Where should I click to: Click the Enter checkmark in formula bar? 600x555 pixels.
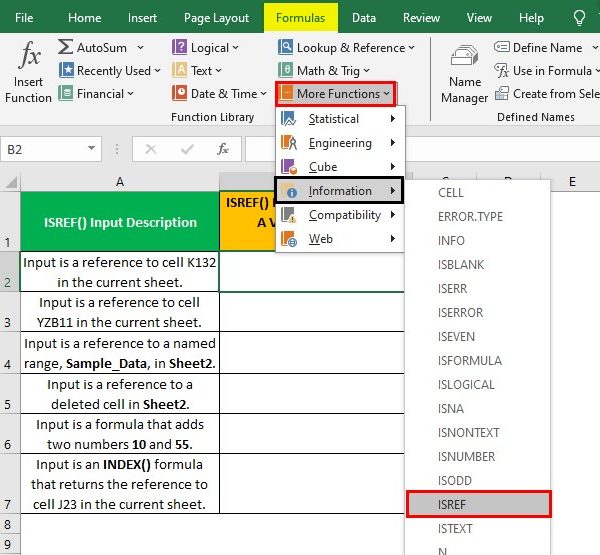(187, 149)
